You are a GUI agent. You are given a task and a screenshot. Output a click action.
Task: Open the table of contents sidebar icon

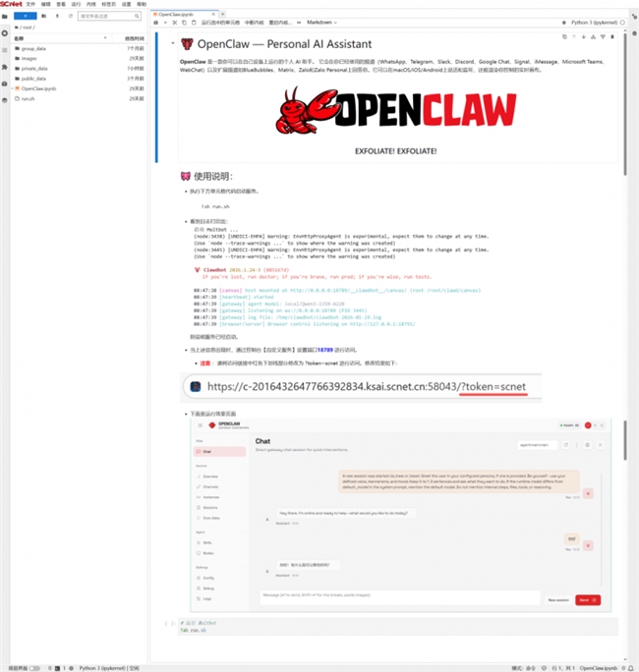point(5,50)
